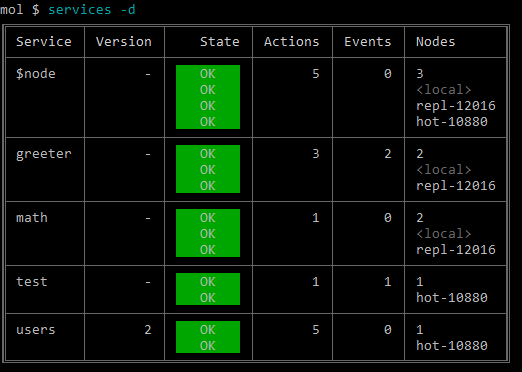Click '<local>' in the greeter row
This screenshot has height=372, width=522.
coord(444,170)
